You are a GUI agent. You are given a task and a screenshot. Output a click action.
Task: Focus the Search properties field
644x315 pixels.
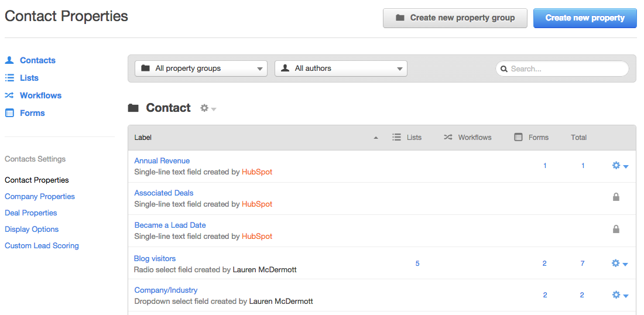click(x=562, y=69)
